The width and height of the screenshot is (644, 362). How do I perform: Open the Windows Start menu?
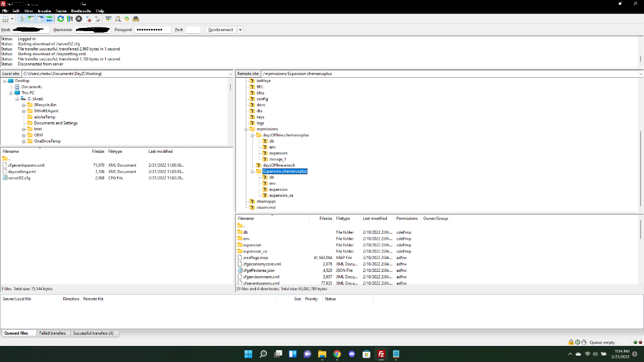pos(248,354)
